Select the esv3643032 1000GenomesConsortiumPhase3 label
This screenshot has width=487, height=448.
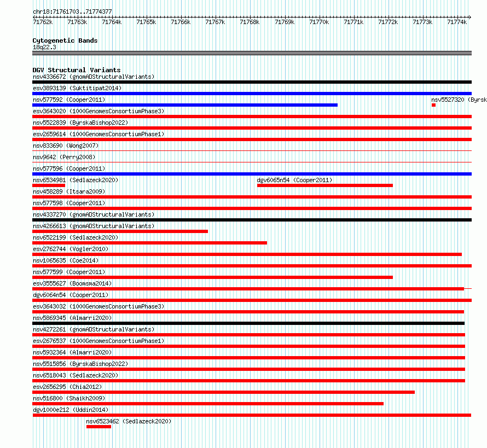(98, 306)
